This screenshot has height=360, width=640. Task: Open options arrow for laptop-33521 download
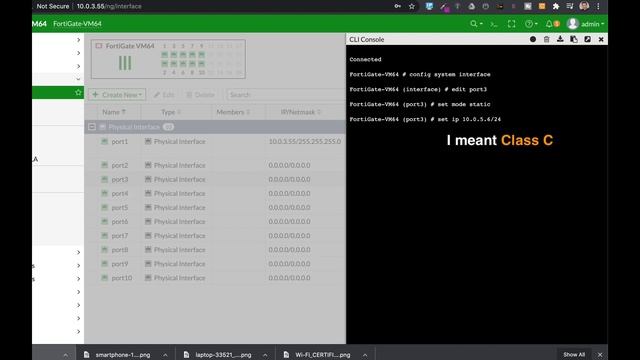(265, 355)
